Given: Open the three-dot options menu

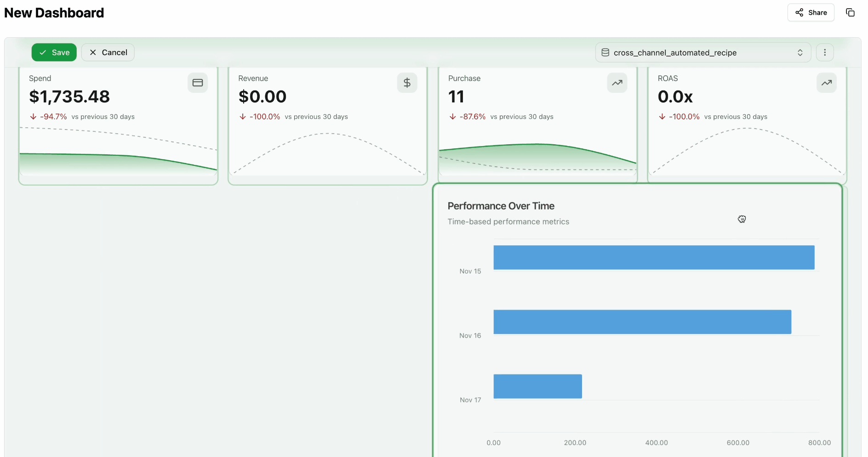Looking at the screenshot, I should coord(825,52).
